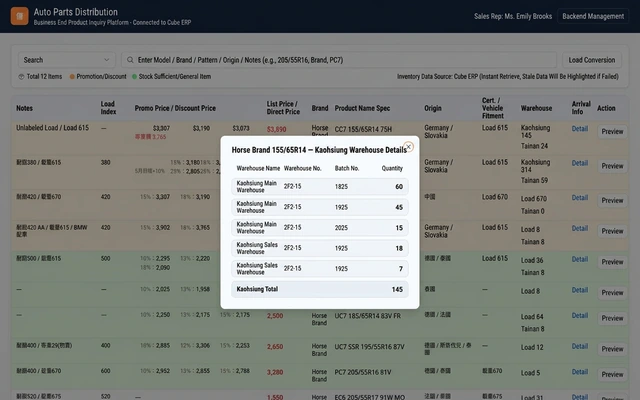This screenshot has width=640, height=400.
Task: Select Sales Warehouse row with quantity 18
Action: 320,248
